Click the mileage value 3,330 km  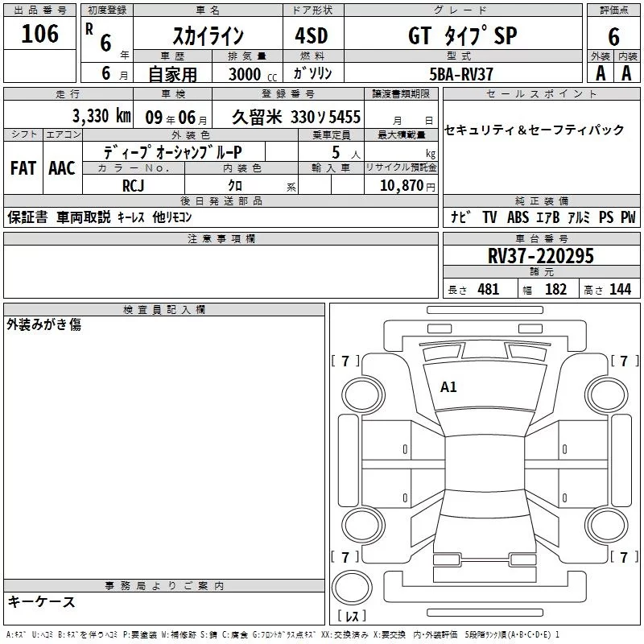pyautogui.click(x=101, y=116)
